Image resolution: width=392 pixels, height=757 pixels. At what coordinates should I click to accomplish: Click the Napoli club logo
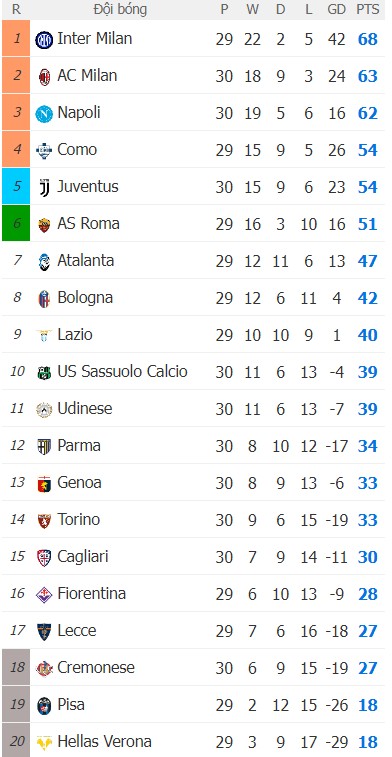(x=44, y=114)
